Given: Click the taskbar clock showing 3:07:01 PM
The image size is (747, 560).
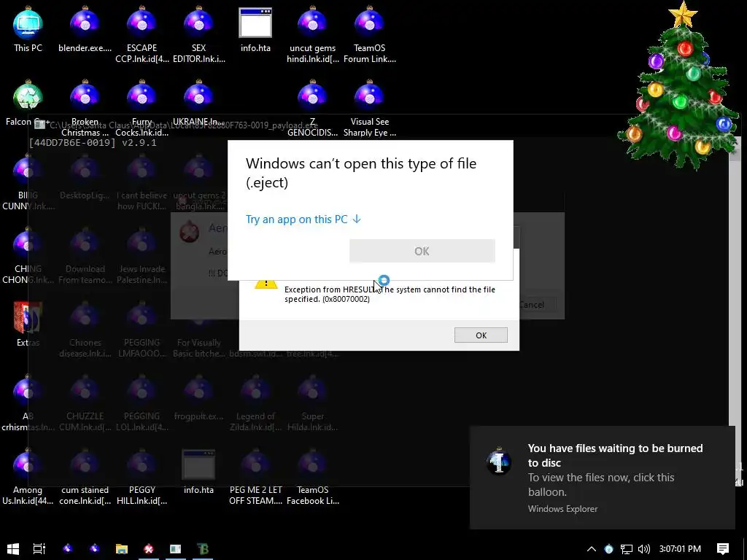Looking at the screenshot, I should pyautogui.click(x=680, y=548).
